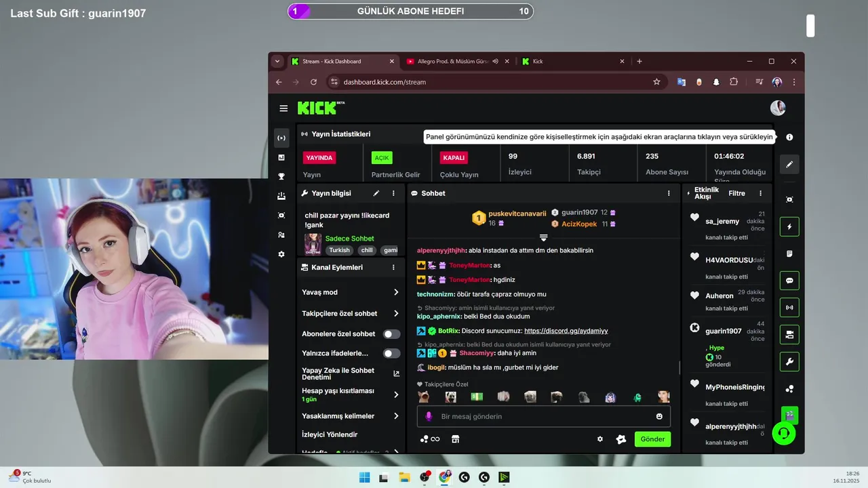Image resolution: width=868 pixels, height=488 pixels.
Task: Switch to the Kick browser tab
Action: (573, 61)
